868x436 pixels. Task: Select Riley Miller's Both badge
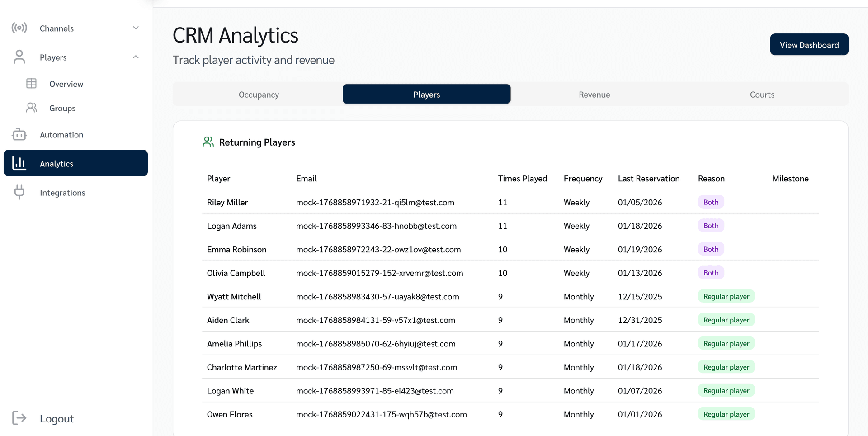pos(711,202)
